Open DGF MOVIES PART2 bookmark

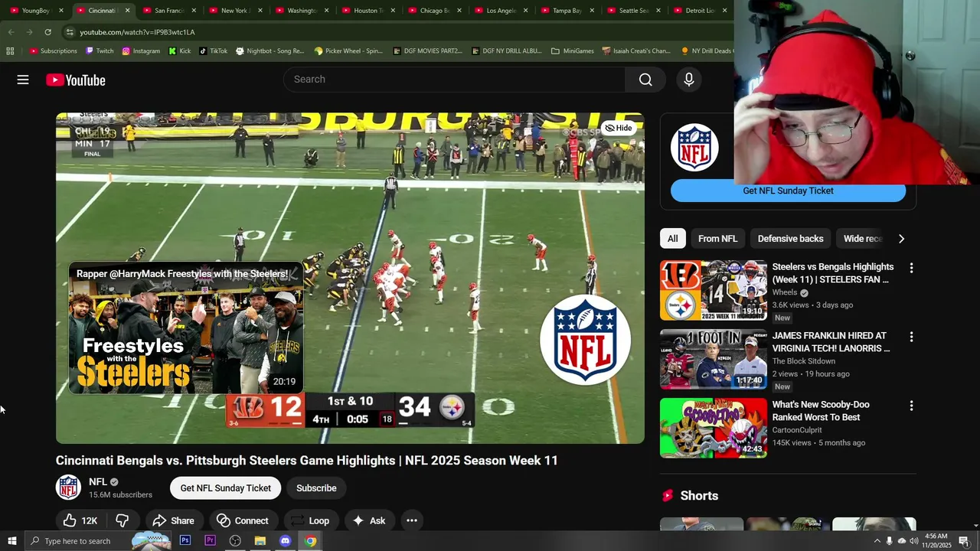click(428, 51)
